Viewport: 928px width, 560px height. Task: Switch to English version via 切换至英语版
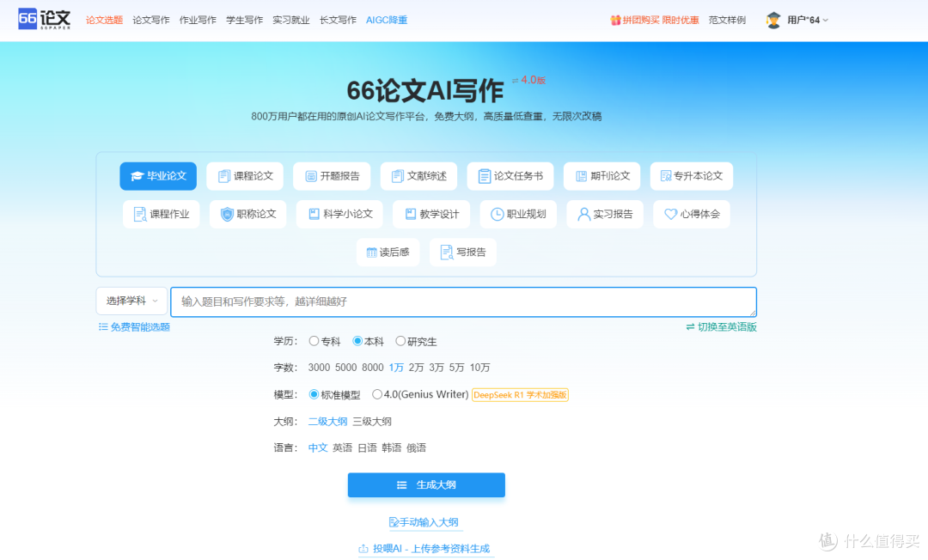click(x=721, y=327)
